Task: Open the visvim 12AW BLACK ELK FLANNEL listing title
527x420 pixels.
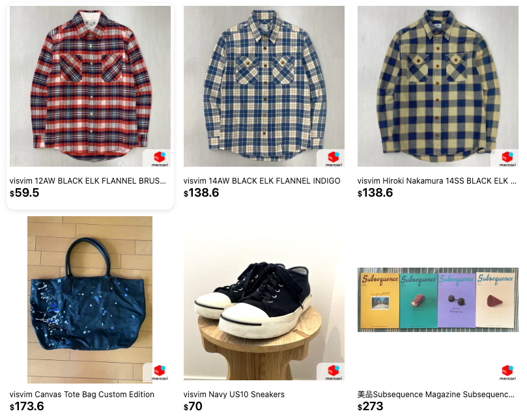Action: click(x=88, y=181)
